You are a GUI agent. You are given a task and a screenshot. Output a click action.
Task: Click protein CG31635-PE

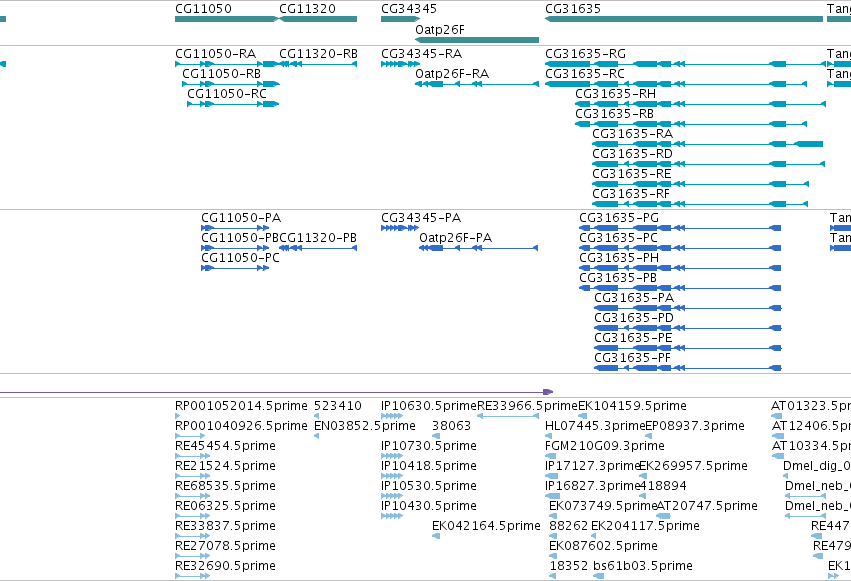coord(633,339)
